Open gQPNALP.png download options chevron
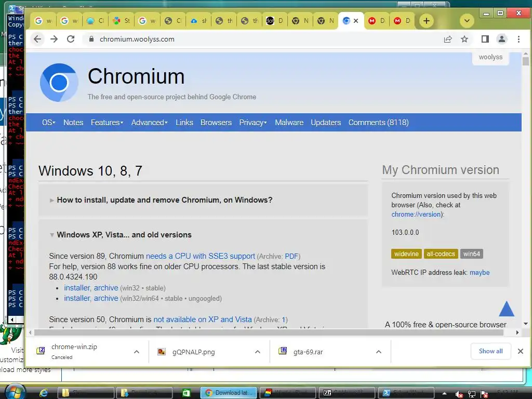Image resolution: width=532 pixels, height=399 pixels. tap(258, 352)
